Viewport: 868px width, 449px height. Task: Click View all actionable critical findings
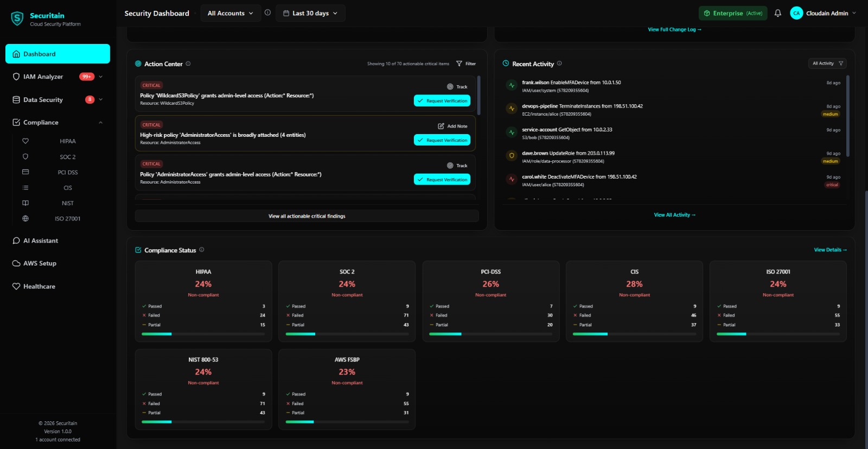coord(307,216)
